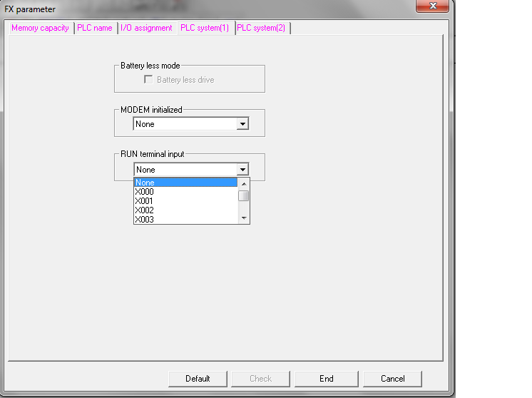This screenshot has width=532, height=398.
Task: Click the list's scroll down arrow
Action: tap(244, 218)
